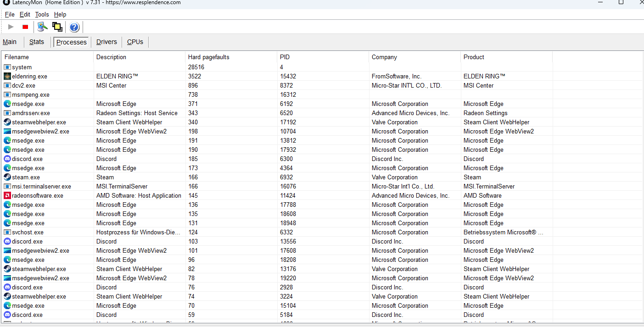Click the Edge icon for PID 15104

pos(7,305)
